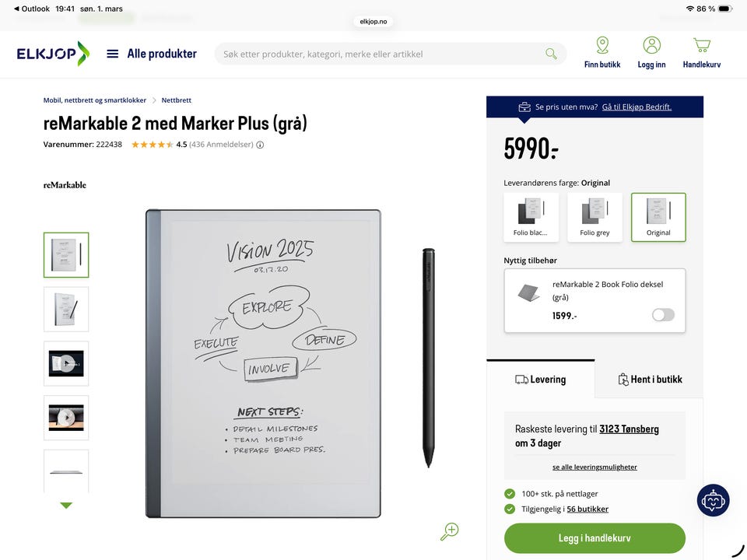The width and height of the screenshot is (747, 560).
Task: Click the review info icon beside Anmeldelser
Action: pyautogui.click(x=260, y=145)
